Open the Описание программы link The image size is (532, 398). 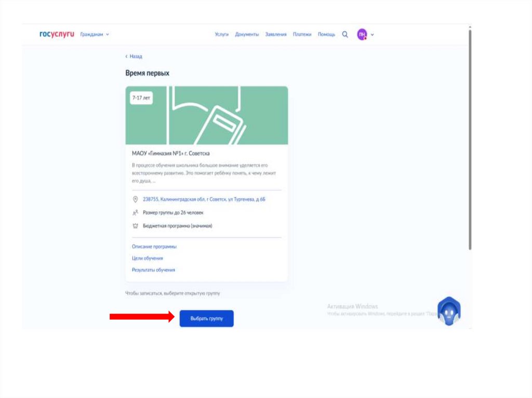[x=154, y=246]
